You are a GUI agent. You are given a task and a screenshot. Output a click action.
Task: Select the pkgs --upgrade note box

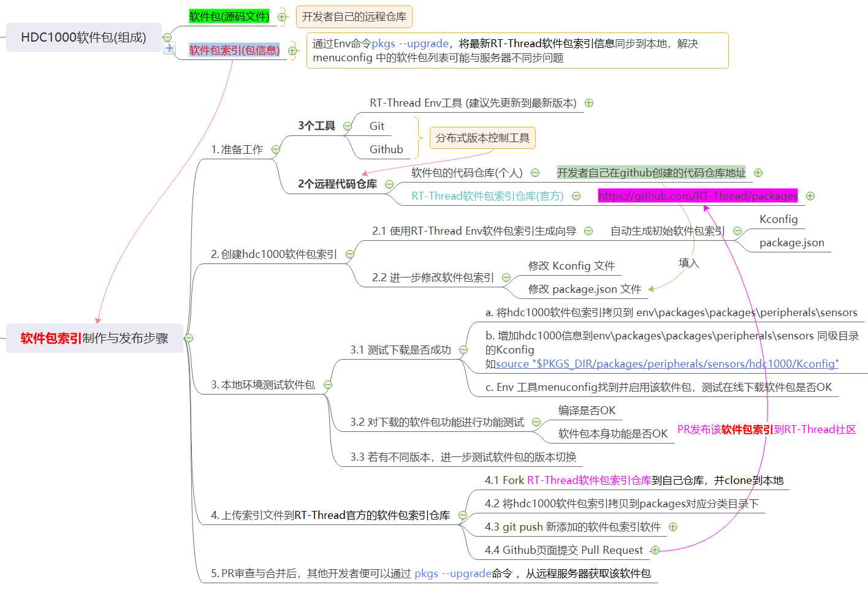(x=517, y=50)
